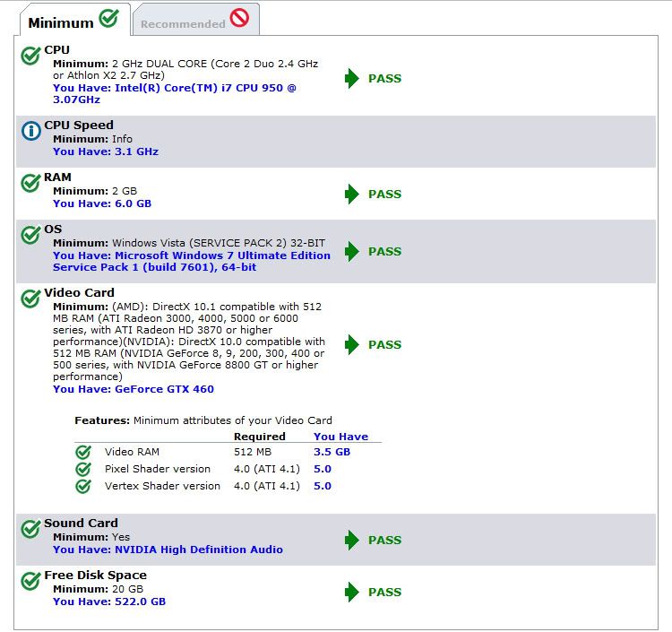The image size is (672, 632).
Task: Click the Vertex Shader version checkmark
Action: pyautogui.click(x=83, y=486)
